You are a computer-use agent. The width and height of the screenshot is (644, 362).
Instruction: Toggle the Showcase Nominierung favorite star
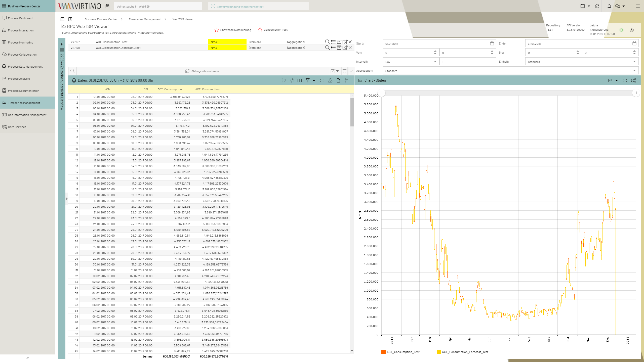pyautogui.click(x=217, y=30)
